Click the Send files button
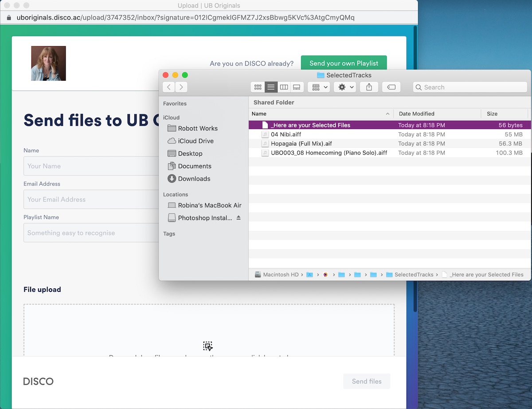 367,381
